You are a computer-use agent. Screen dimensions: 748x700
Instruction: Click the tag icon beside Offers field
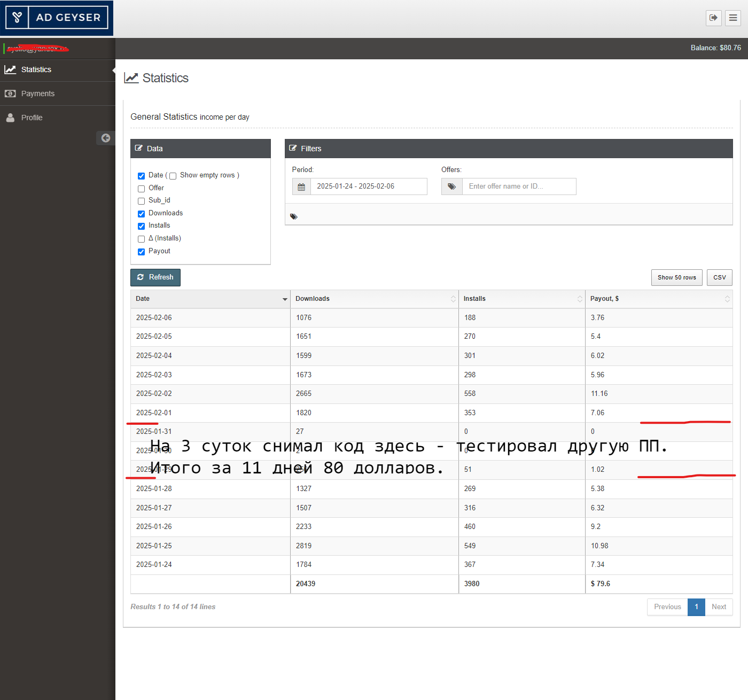[x=451, y=186]
